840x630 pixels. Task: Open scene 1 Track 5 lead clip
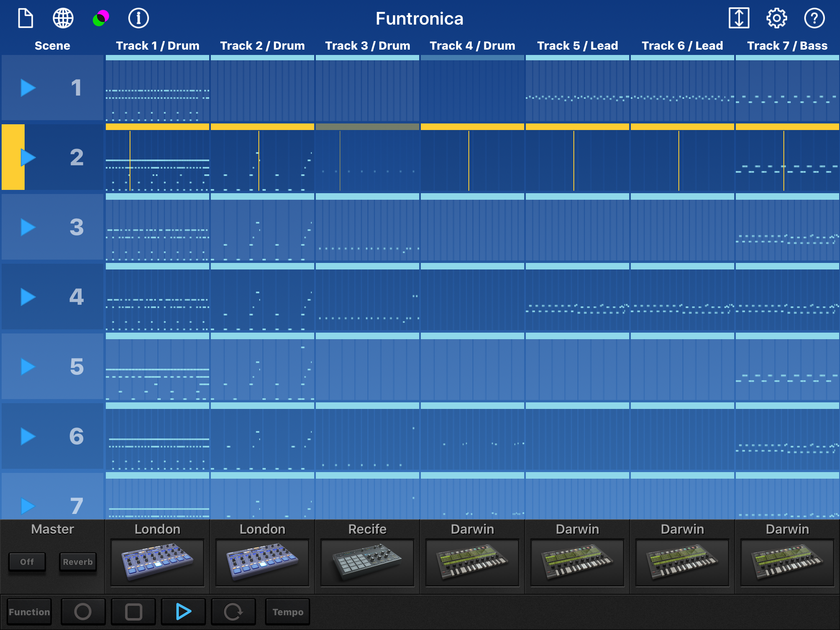point(577,88)
